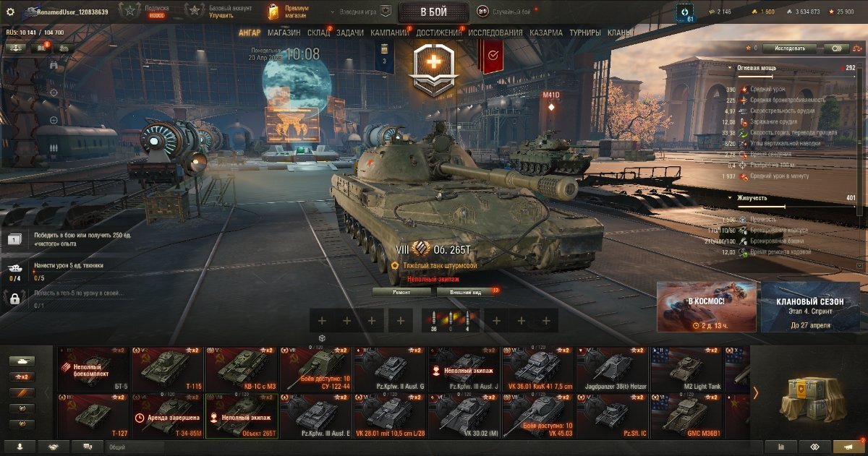
Task: Click the В БОЙ battle button
Action: pyautogui.click(x=433, y=12)
